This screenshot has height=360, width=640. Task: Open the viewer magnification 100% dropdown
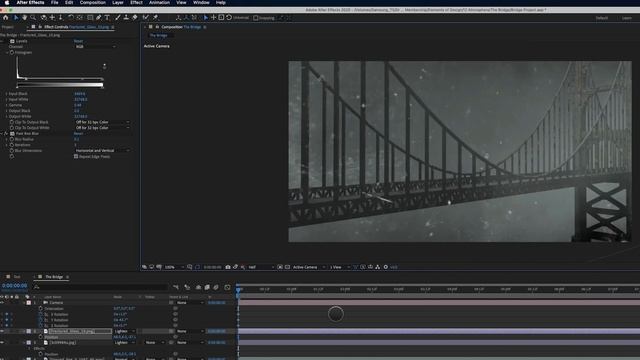tap(174, 267)
